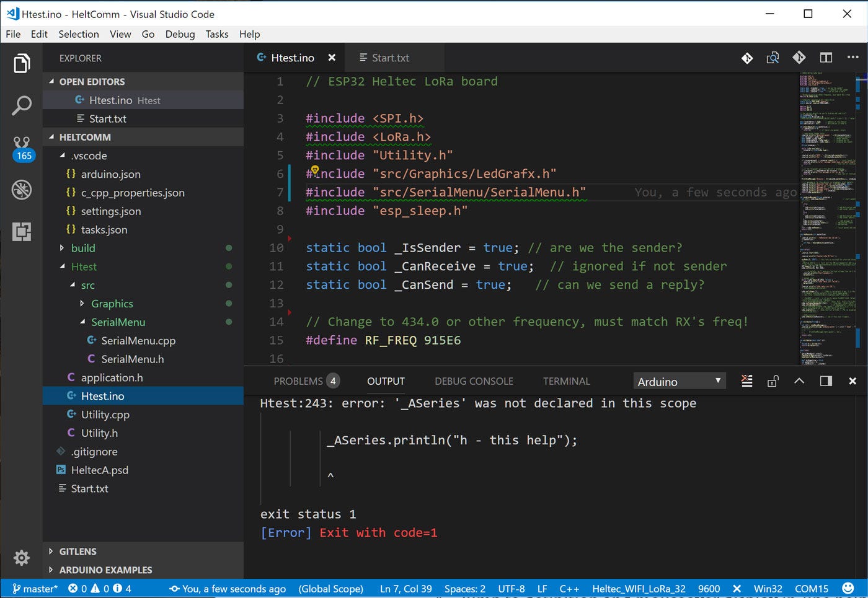Split the editor using the split icon

point(826,57)
